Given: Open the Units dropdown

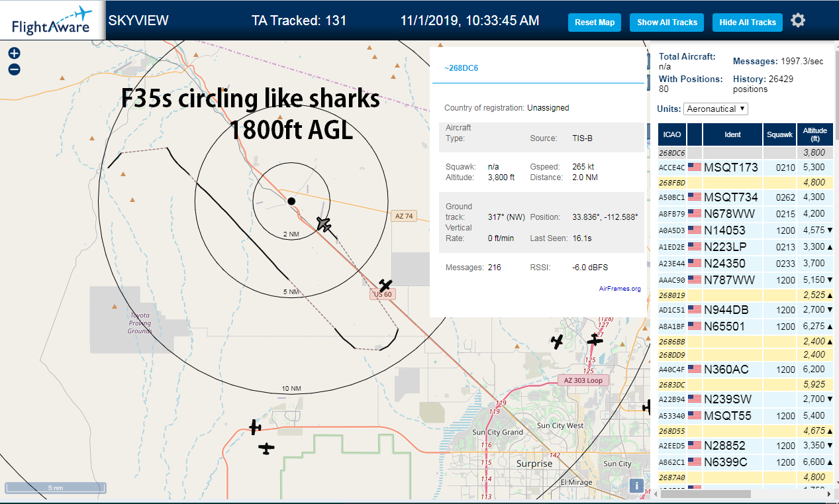Looking at the screenshot, I should [716, 109].
